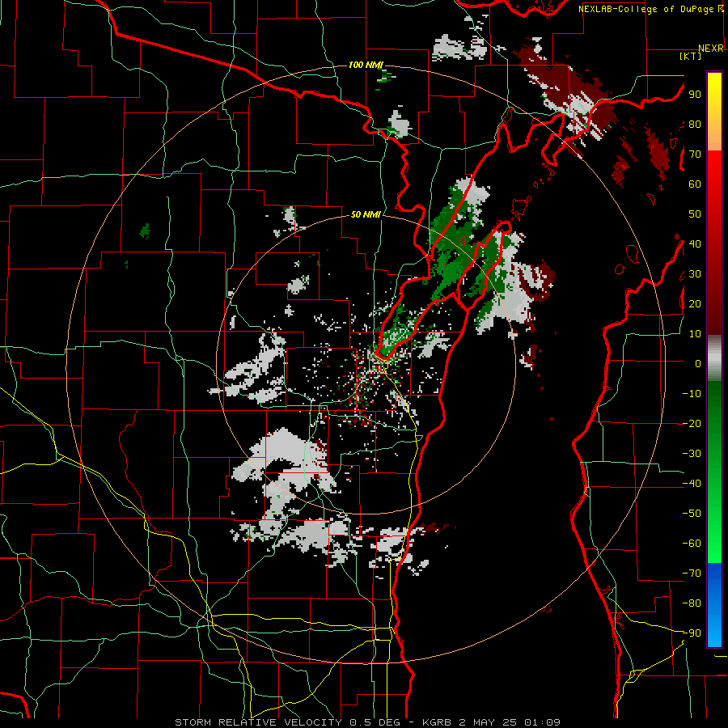Click the -40 value on velocity scale
728x728 pixels.
pos(692,484)
